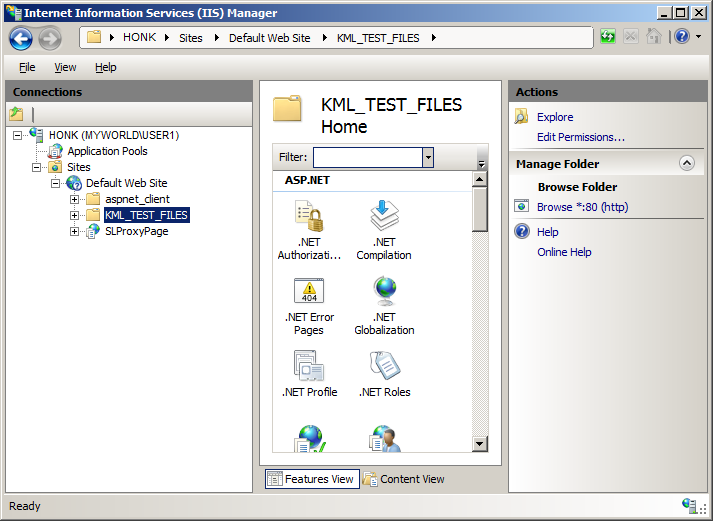Open .NET Authorization Rules feature icon
Image resolution: width=713 pixels, height=521 pixels.
(x=309, y=216)
